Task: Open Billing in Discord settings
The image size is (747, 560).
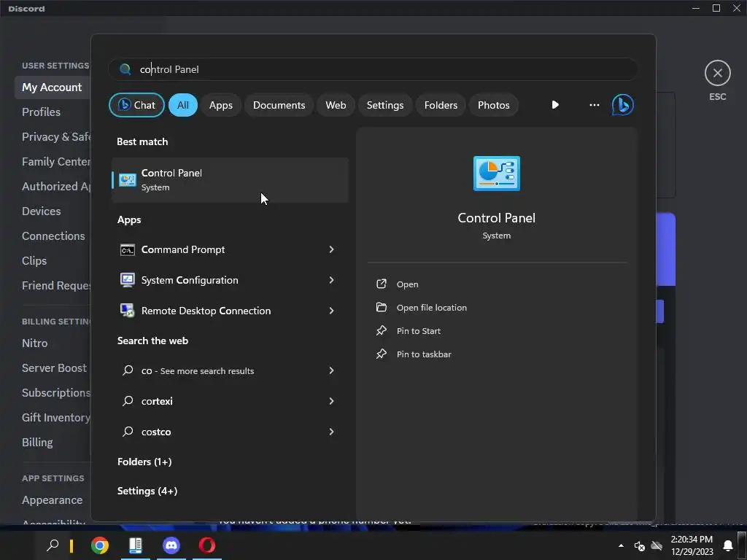Action: [37, 442]
